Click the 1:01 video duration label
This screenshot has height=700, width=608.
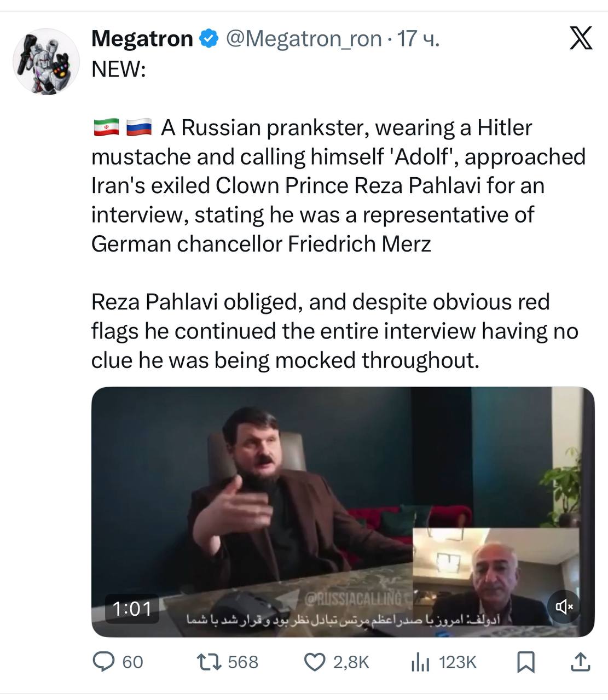[x=132, y=609]
